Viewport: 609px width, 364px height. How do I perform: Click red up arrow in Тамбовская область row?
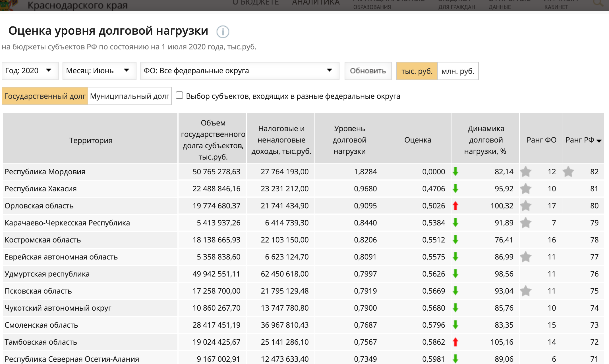455,342
